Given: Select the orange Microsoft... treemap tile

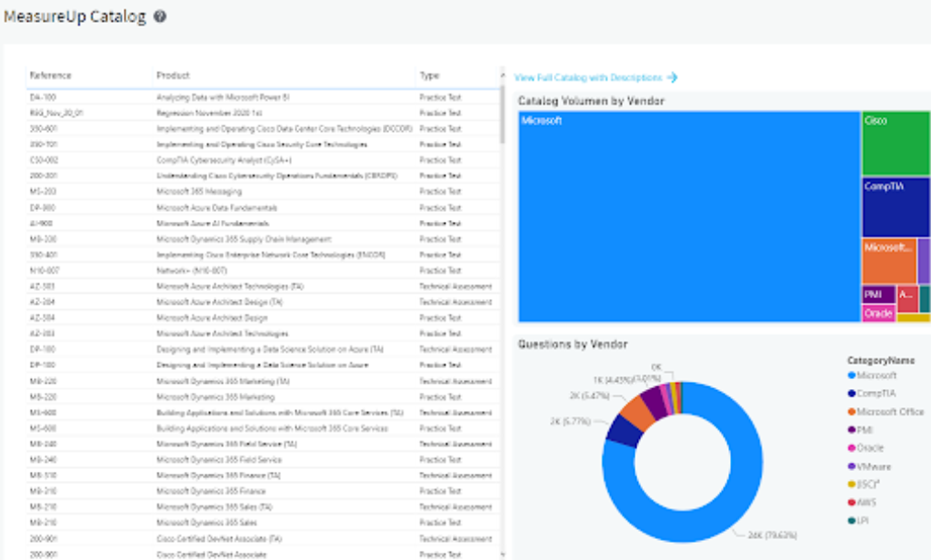Looking at the screenshot, I should pos(888,261).
